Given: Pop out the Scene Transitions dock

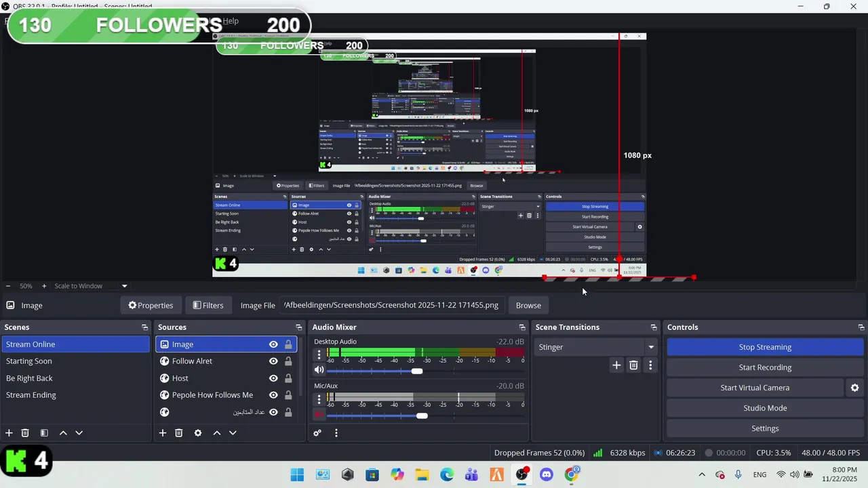Looking at the screenshot, I should coord(654,327).
